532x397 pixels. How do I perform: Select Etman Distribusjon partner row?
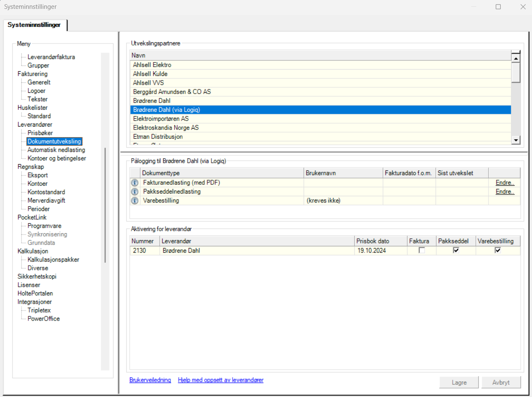coord(320,137)
